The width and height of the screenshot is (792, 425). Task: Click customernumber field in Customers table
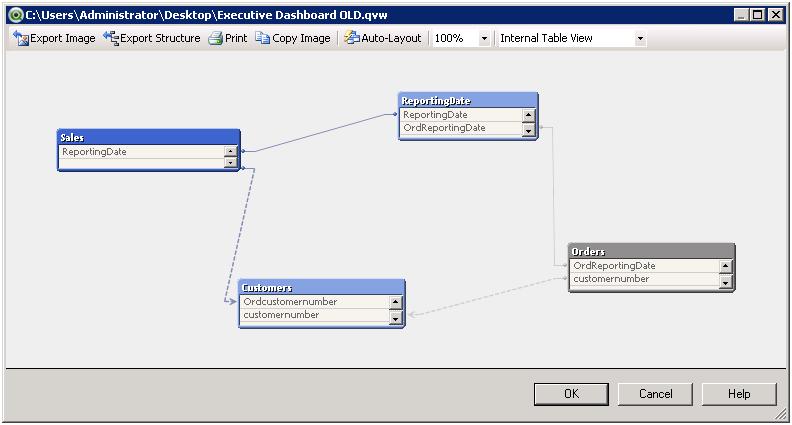tap(315, 315)
